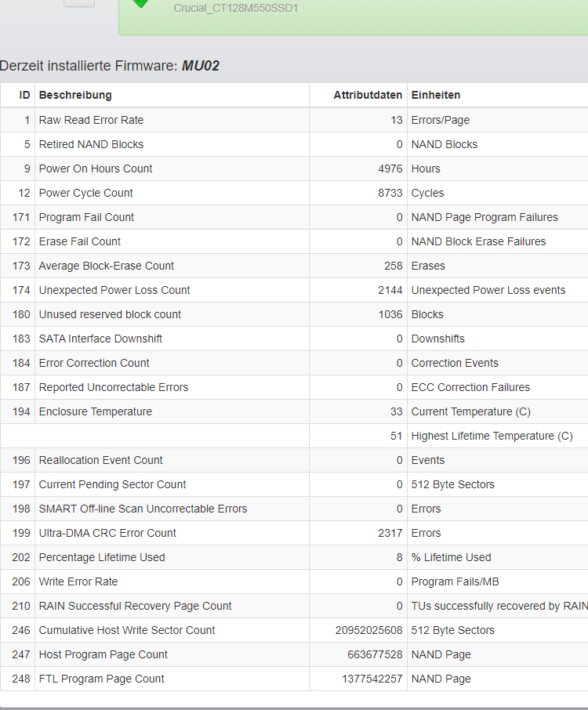Select Program Fail Count description
The image size is (588, 710).
pos(86,217)
